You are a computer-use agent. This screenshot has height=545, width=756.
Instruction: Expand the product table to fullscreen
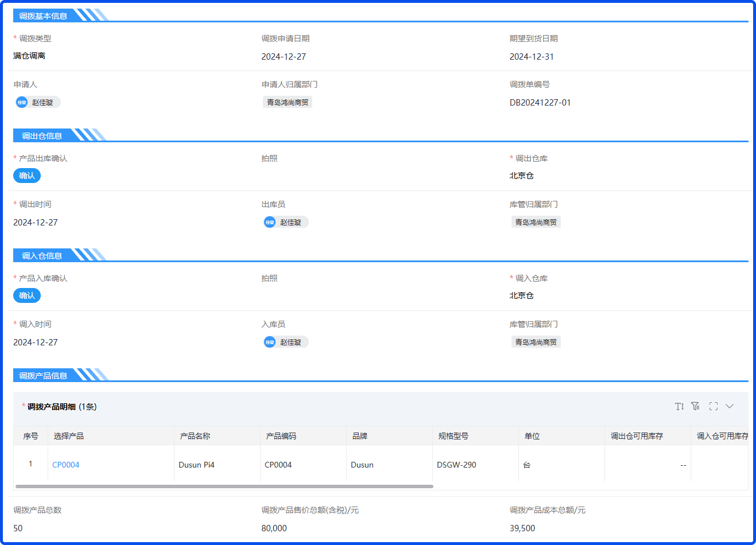[713, 406]
